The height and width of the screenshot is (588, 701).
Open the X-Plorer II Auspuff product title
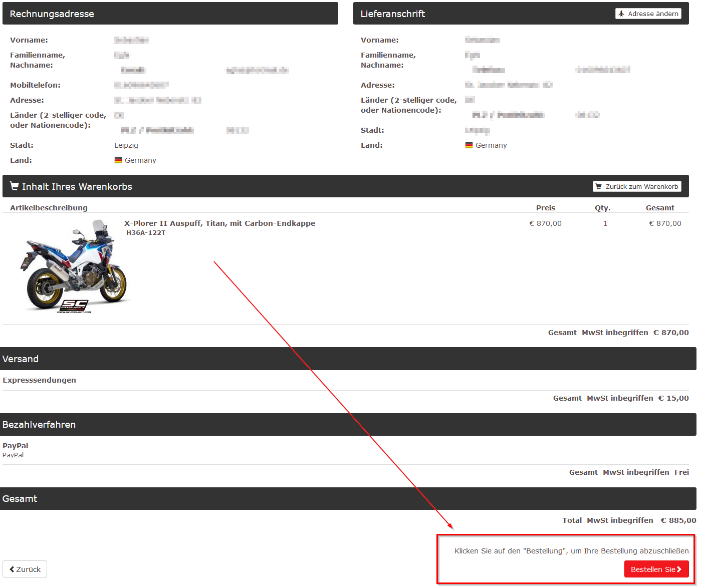[219, 223]
